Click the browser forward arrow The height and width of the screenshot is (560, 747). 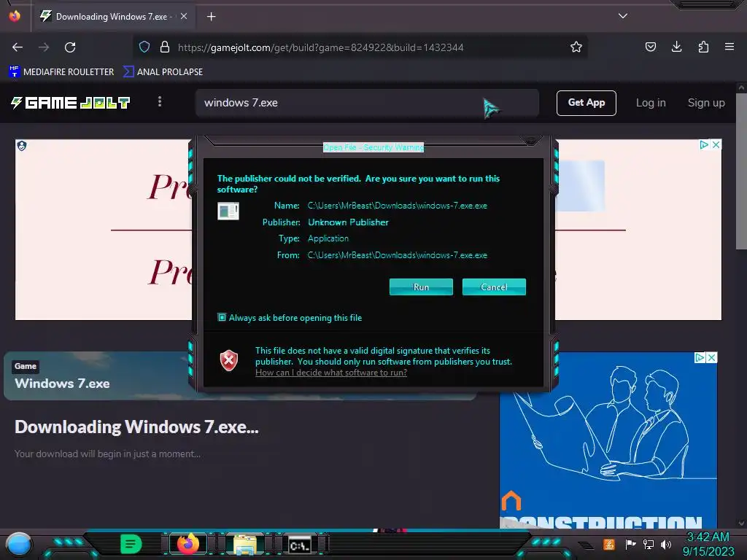coord(44,47)
